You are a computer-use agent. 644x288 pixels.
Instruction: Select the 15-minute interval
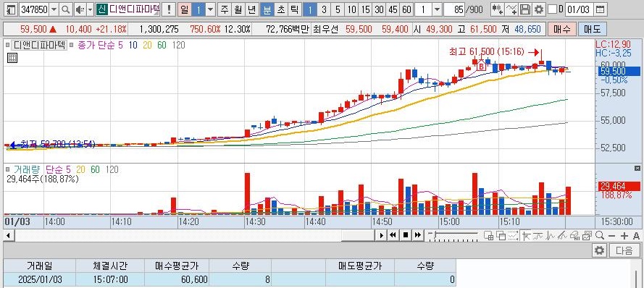(x=366, y=9)
